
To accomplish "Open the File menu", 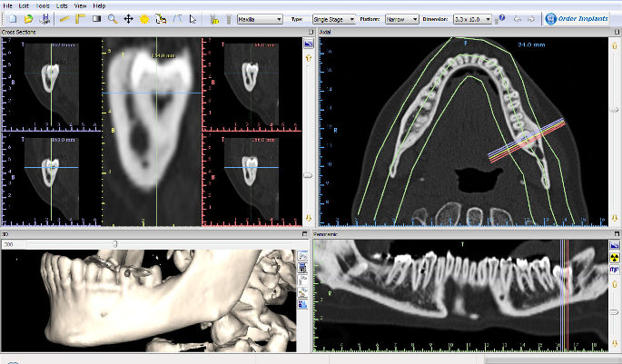I will [7, 6].
